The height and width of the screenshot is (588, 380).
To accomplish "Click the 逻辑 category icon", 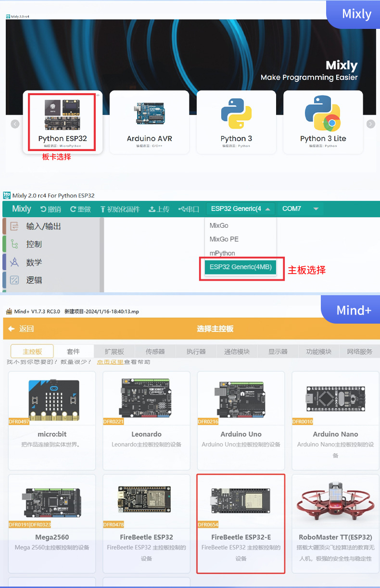I will click(14, 280).
